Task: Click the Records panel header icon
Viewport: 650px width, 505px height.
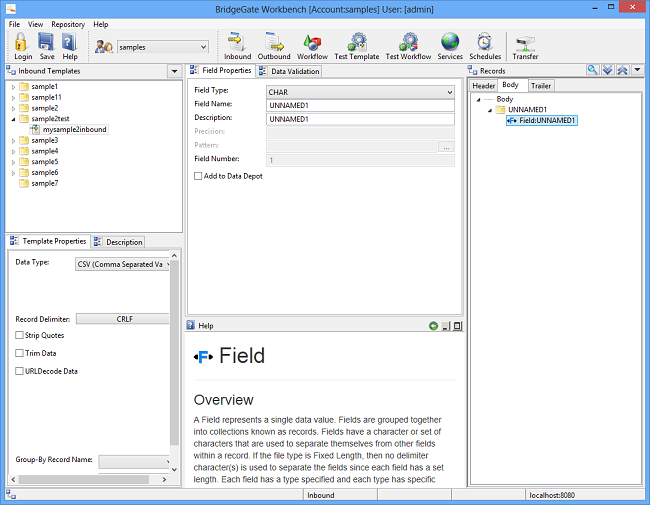Action: [473, 70]
